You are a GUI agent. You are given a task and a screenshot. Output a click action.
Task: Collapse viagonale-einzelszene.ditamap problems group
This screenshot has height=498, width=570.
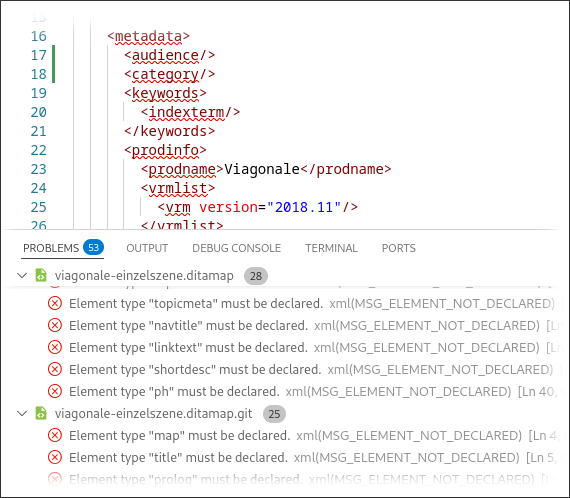pyautogui.click(x=22, y=276)
